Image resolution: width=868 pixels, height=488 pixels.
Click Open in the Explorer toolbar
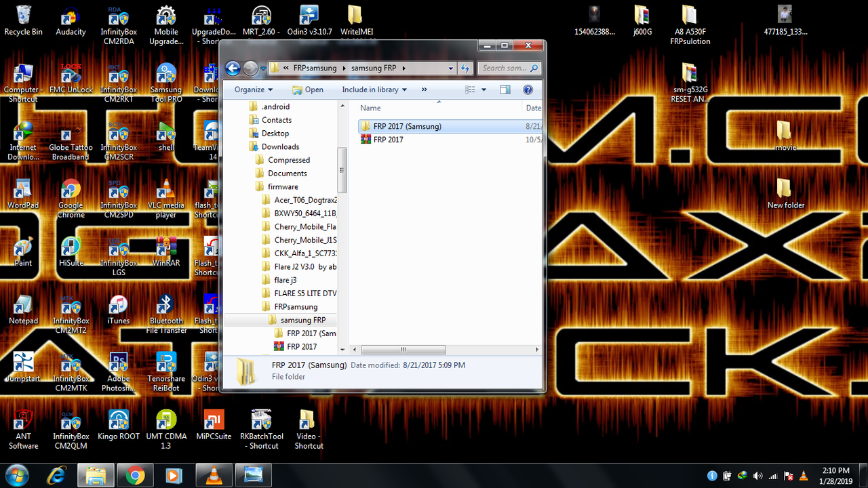[308, 89]
